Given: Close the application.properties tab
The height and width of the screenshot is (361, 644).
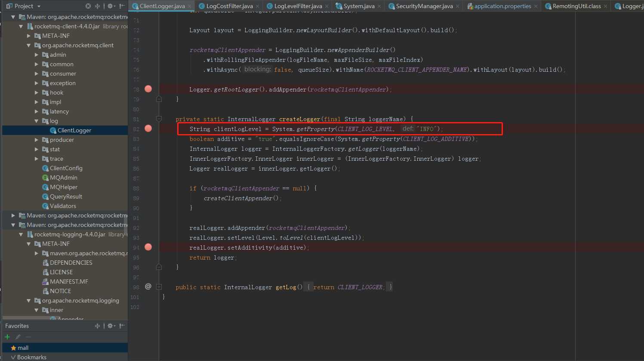Looking at the screenshot, I should click(x=536, y=6).
